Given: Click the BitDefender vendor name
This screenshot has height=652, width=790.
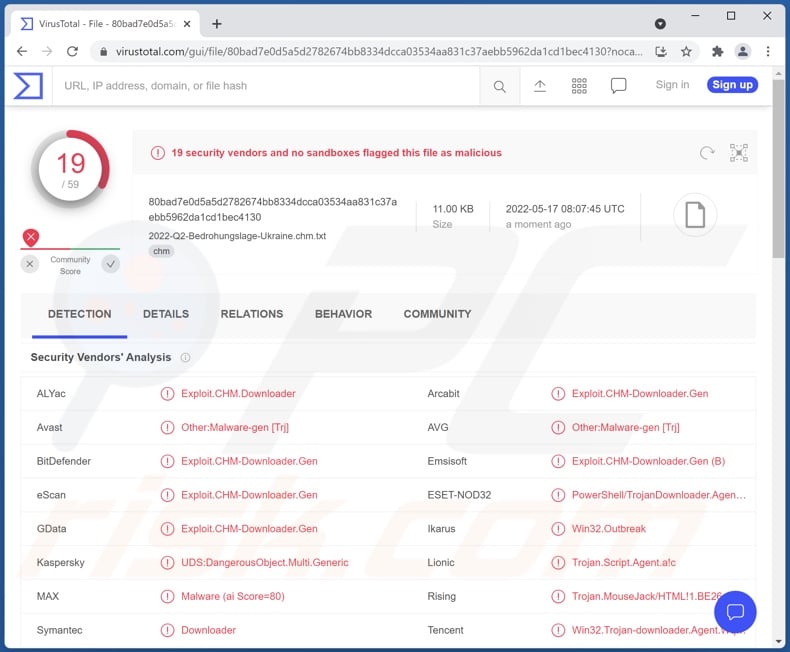Looking at the screenshot, I should (x=63, y=461).
